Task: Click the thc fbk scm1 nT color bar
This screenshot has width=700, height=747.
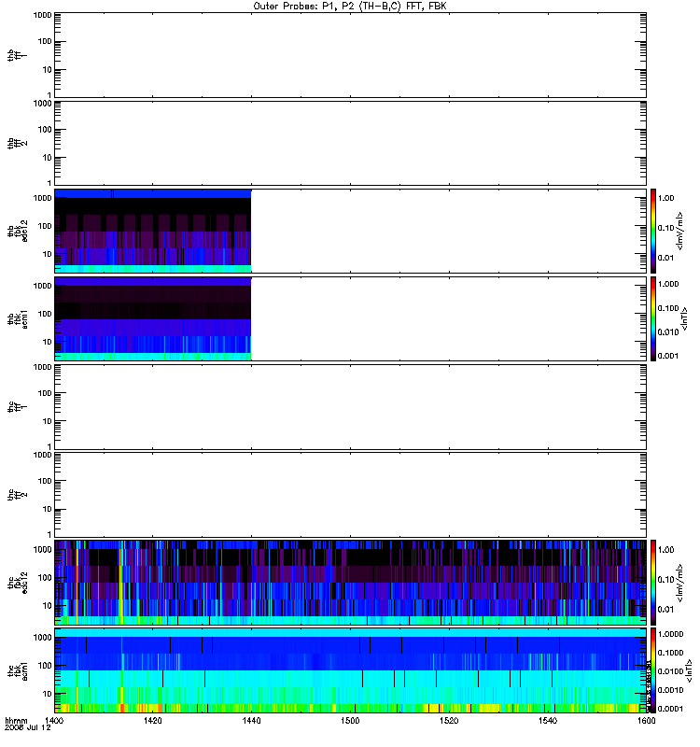Action: [653, 670]
